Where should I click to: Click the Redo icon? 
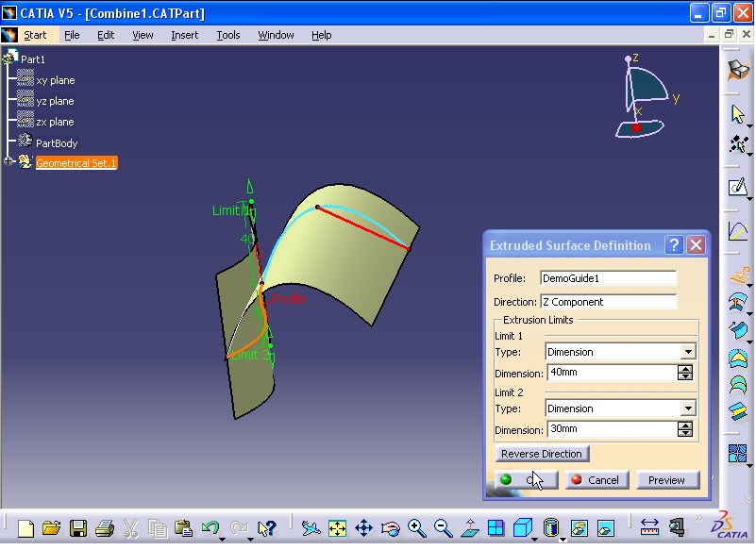pos(239,528)
